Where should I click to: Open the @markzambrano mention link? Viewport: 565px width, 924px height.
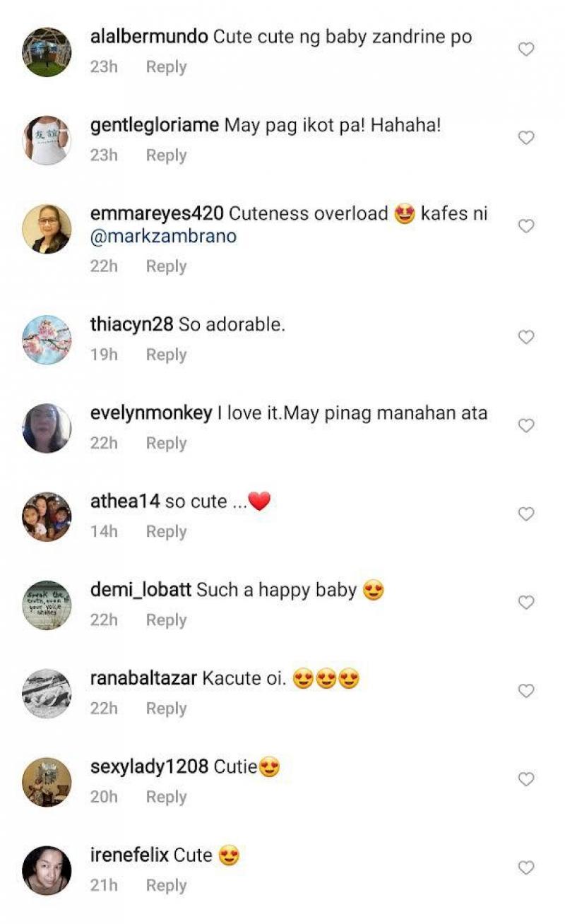(163, 237)
